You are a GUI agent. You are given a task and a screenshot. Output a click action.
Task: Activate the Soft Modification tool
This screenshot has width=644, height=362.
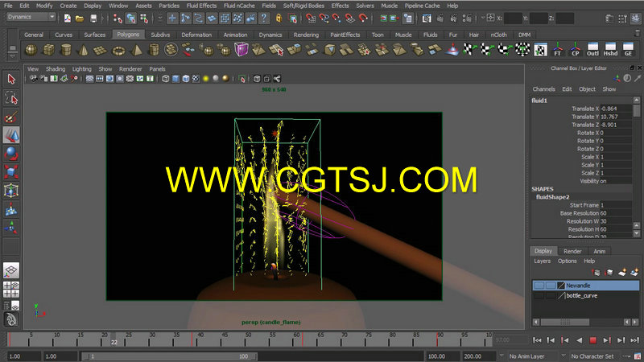(x=11, y=209)
